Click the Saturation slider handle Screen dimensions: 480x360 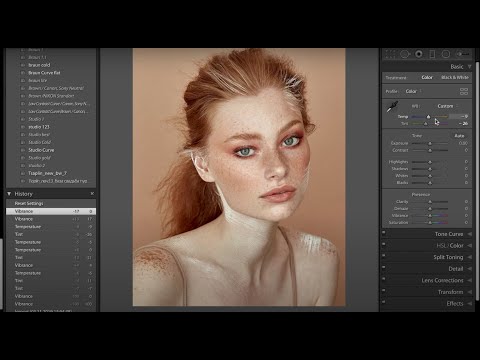click(x=430, y=223)
